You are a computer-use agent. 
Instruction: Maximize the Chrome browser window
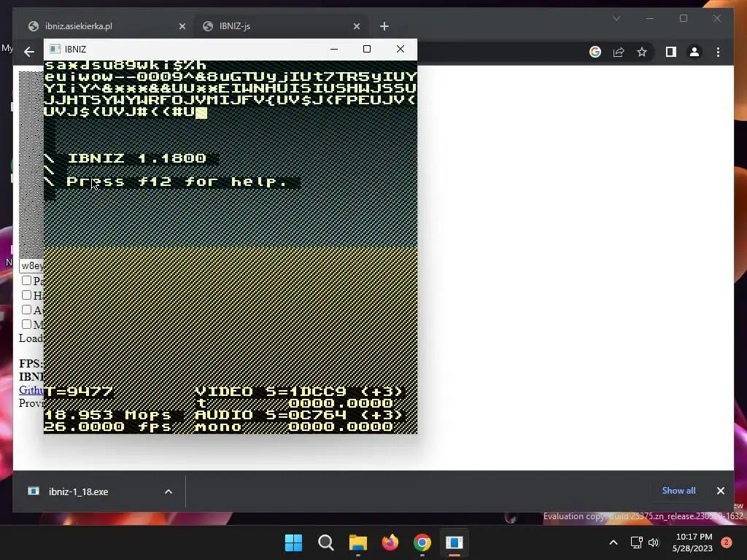click(684, 18)
